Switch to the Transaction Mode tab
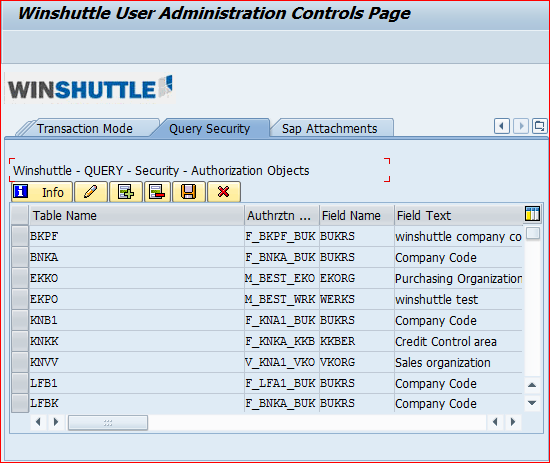The image size is (550, 463). point(85,128)
